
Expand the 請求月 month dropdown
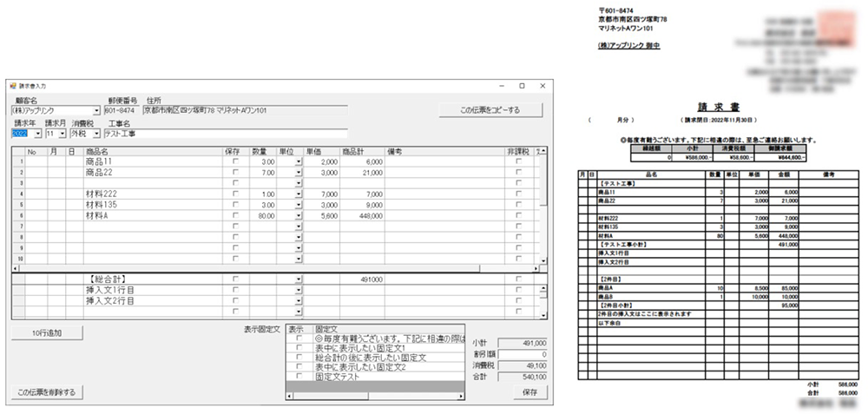coord(62,134)
